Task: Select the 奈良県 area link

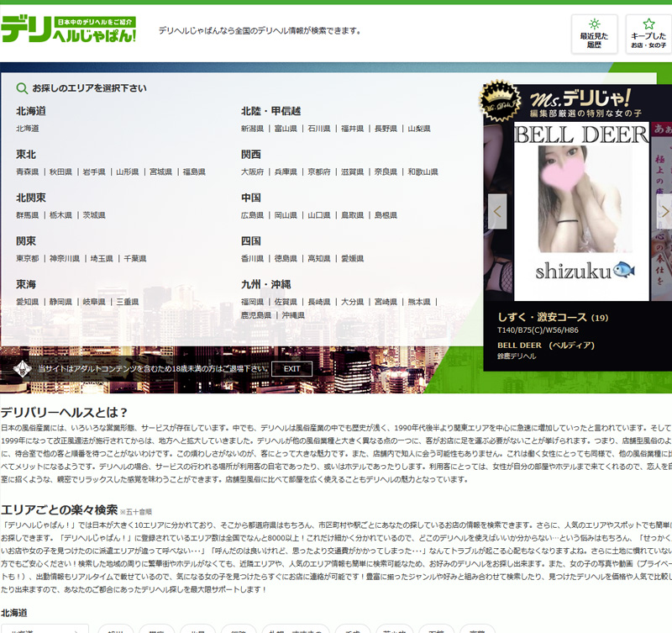Action: tap(386, 172)
